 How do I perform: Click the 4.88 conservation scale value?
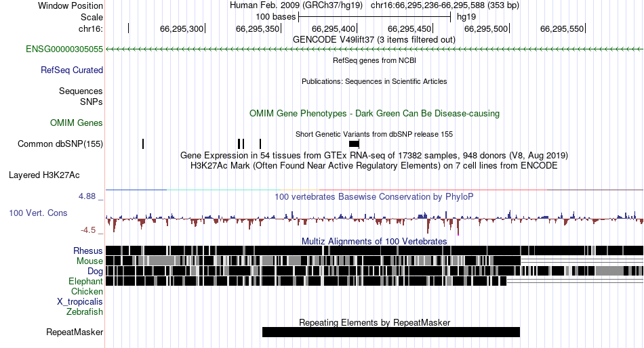(x=87, y=196)
